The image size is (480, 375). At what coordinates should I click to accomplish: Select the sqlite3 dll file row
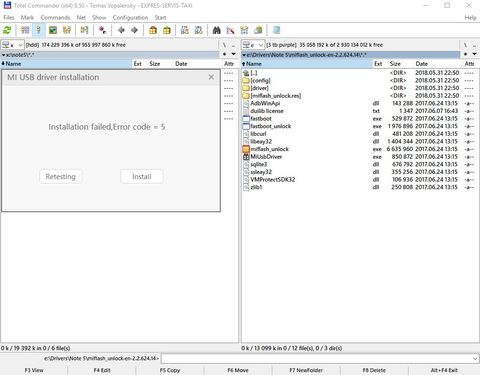pos(360,164)
